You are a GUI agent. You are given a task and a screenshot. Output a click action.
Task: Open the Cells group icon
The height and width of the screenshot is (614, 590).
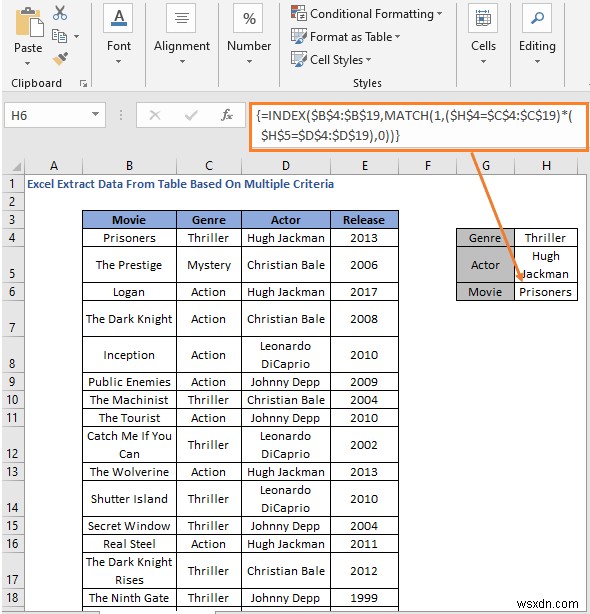[483, 18]
